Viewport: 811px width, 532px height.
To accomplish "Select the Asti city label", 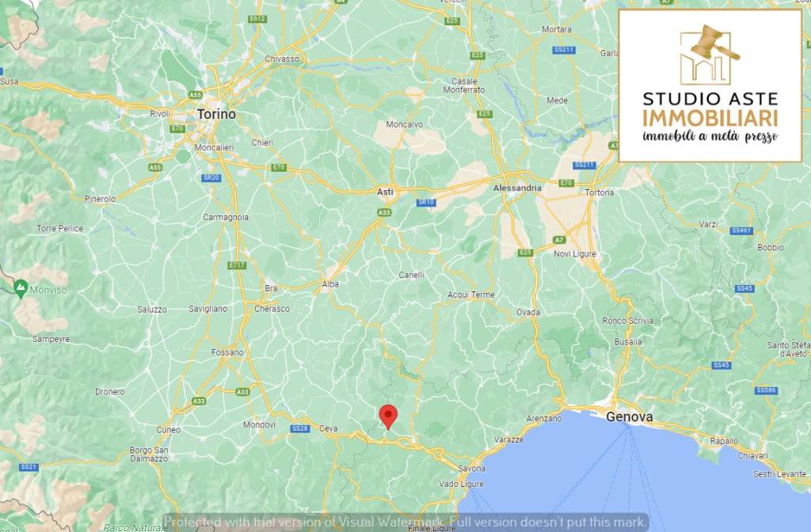I will click(385, 192).
